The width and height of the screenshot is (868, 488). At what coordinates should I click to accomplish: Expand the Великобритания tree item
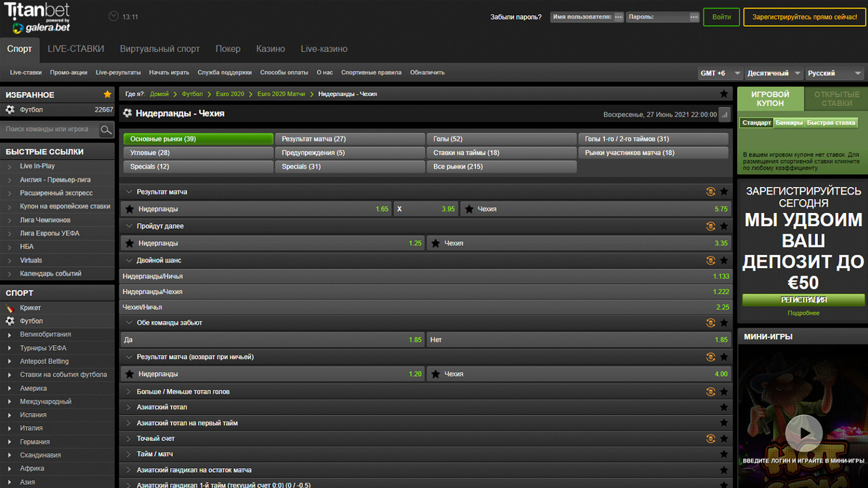10,334
